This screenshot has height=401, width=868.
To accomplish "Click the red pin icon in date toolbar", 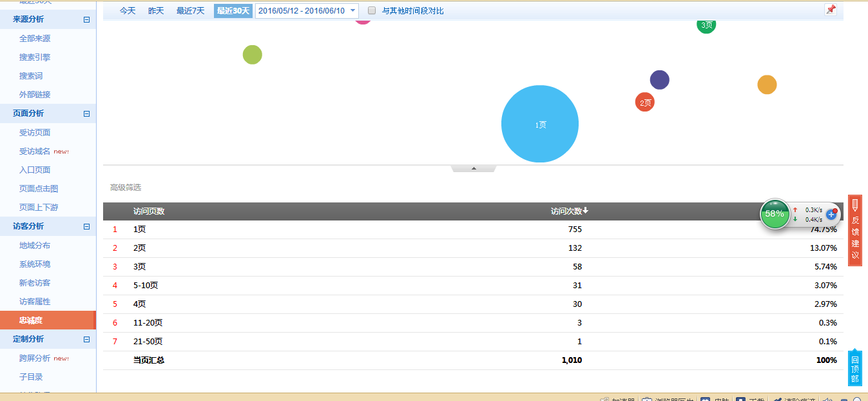I will coord(831,10).
